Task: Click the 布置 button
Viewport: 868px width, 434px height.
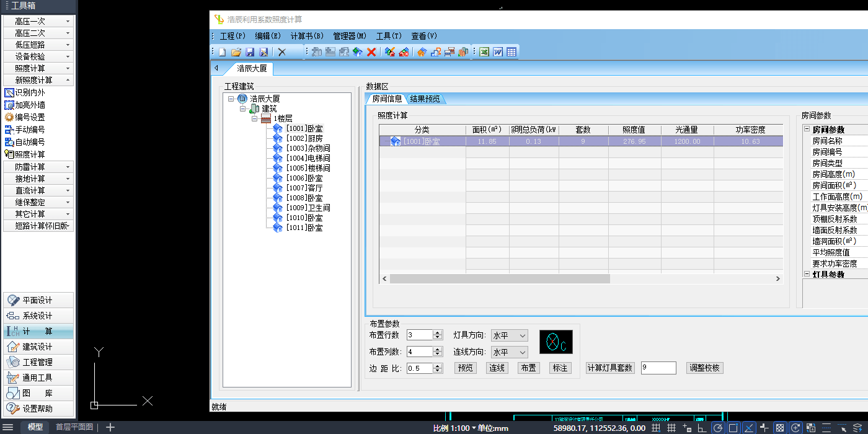Action: (x=528, y=368)
